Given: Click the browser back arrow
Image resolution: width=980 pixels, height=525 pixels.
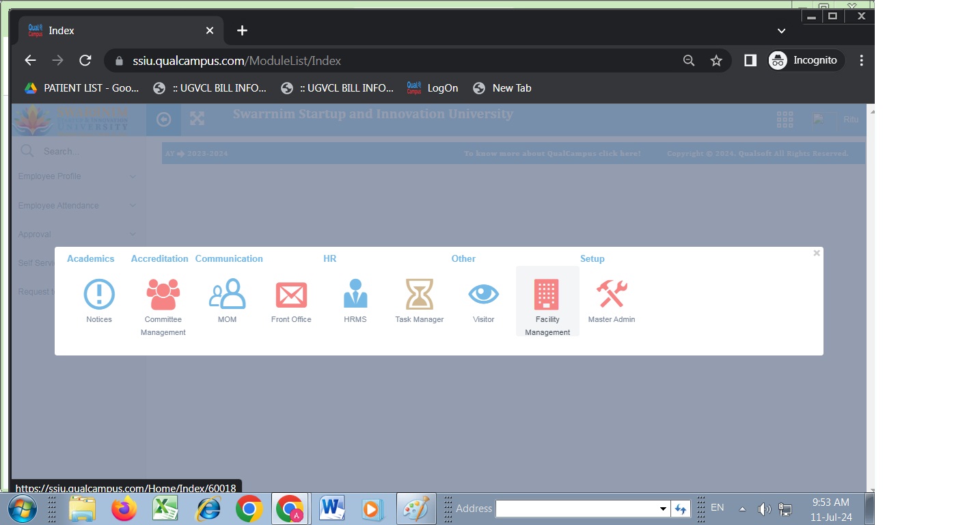Looking at the screenshot, I should tap(30, 60).
